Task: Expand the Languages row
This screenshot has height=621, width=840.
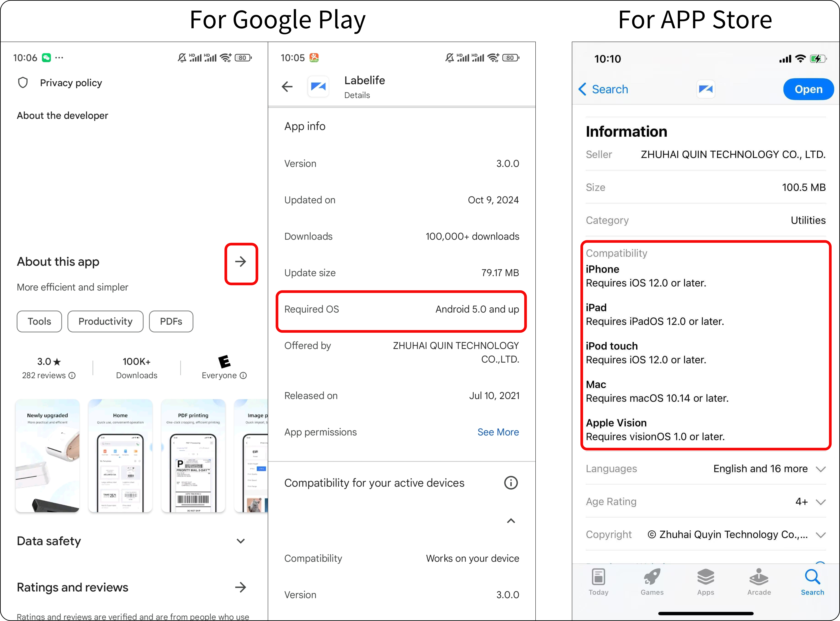Action: [x=706, y=469]
